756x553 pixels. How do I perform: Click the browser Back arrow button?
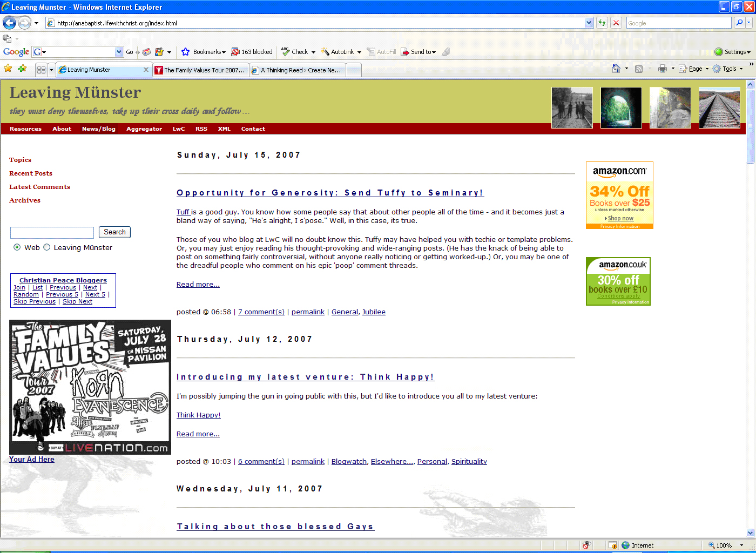coord(9,23)
